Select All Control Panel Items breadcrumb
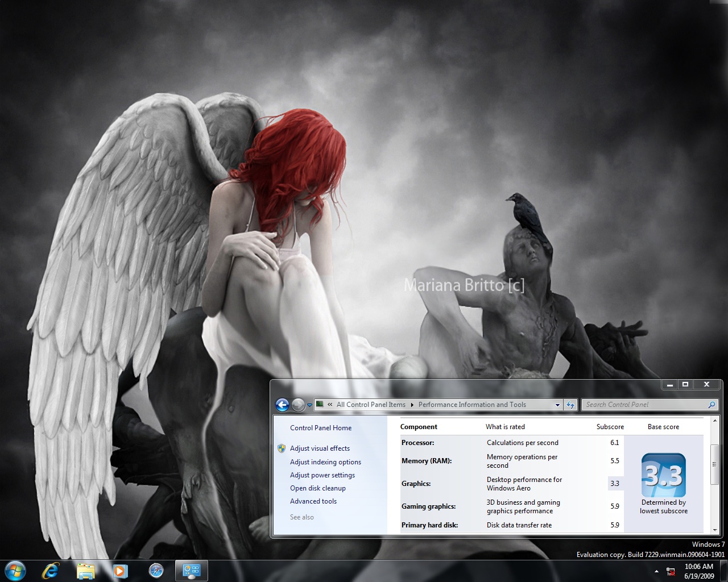This screenshot has width=728, height=582. tap(371, 405)
